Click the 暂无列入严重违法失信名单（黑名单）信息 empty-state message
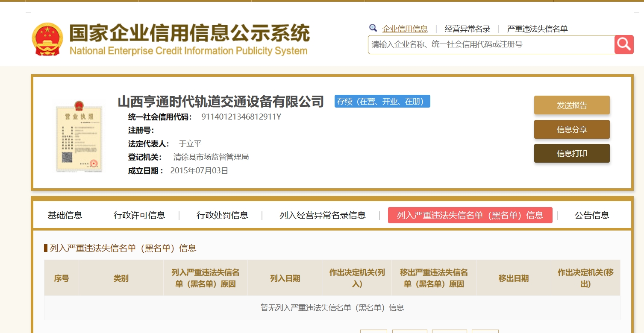 (332, 308)
